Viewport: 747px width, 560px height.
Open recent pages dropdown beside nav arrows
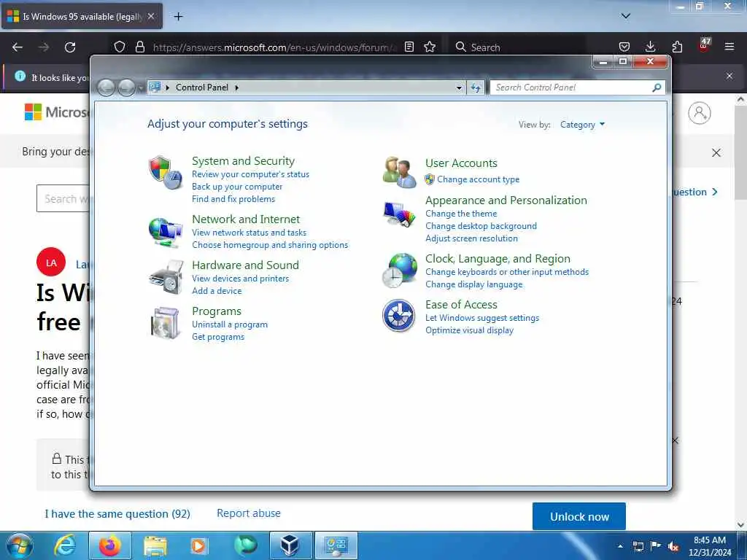(141, 88)
